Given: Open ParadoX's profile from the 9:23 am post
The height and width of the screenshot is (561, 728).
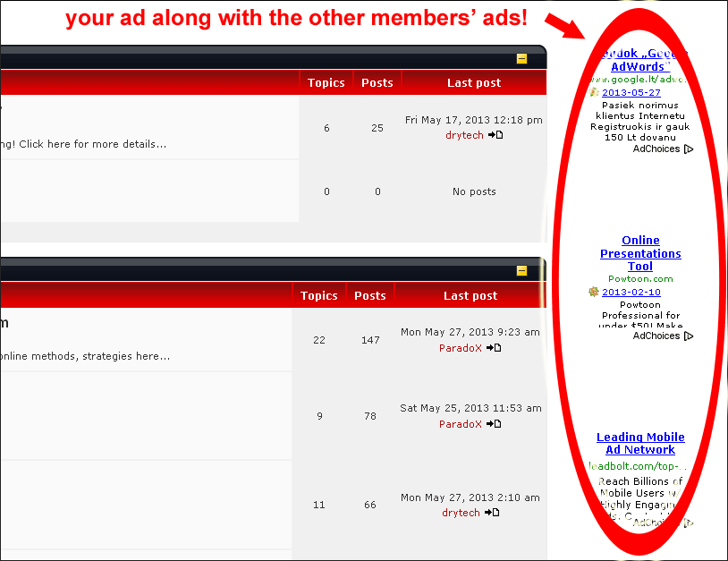Looking at the screenshot, I should [x=460, y=348].
